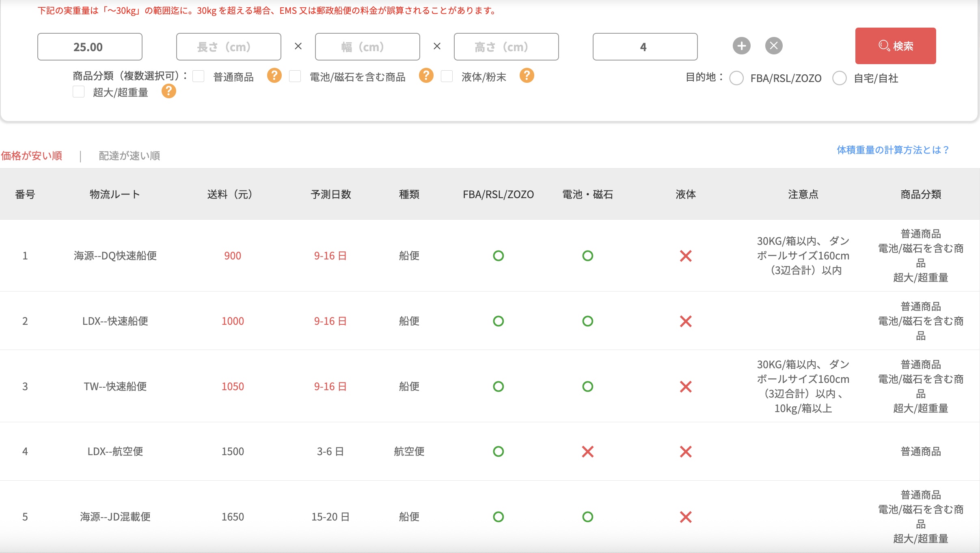Screen dimensions: 980x553
Task: Click FBA green circle for LDX--航空便
Action: pos(498,451)
